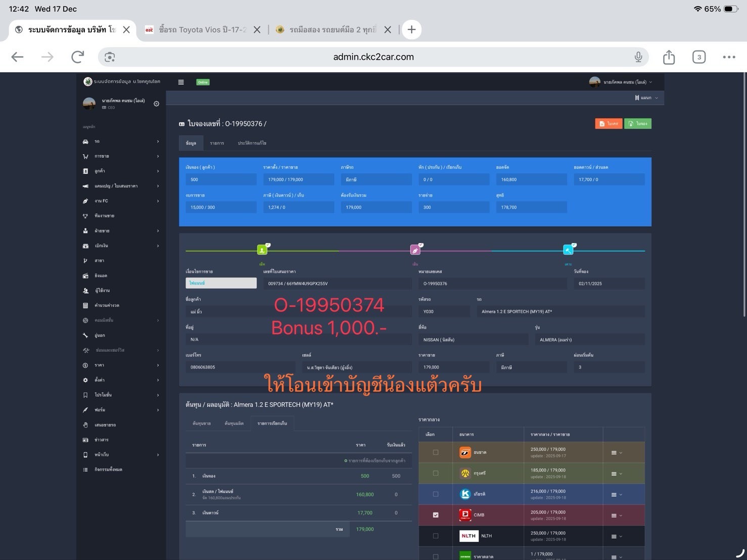Click the wrench icon beside อู่นอก
This screenshot has height=560, width=747.
(85, 335)
